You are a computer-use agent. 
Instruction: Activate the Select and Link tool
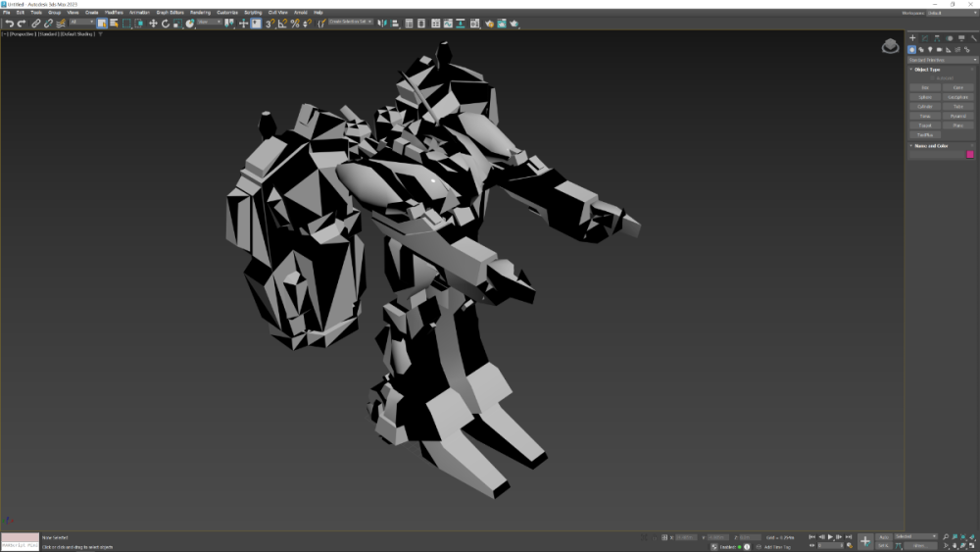pos(36,24)
